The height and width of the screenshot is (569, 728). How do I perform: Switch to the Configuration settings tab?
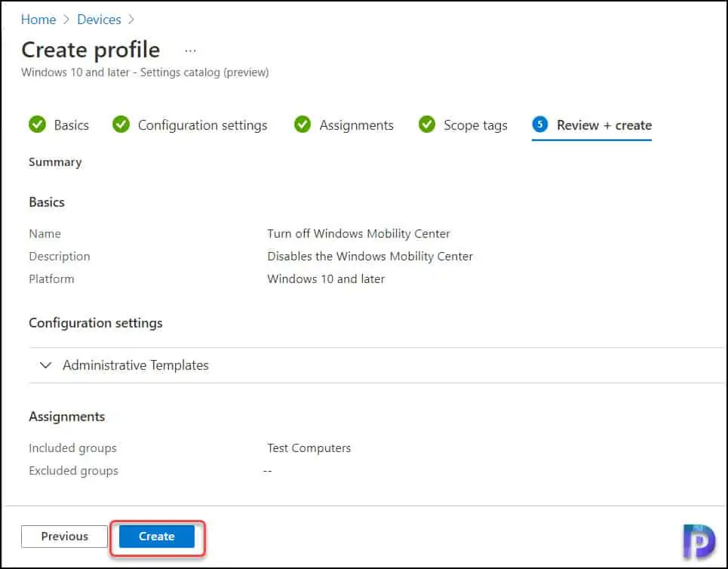(190, 125)
